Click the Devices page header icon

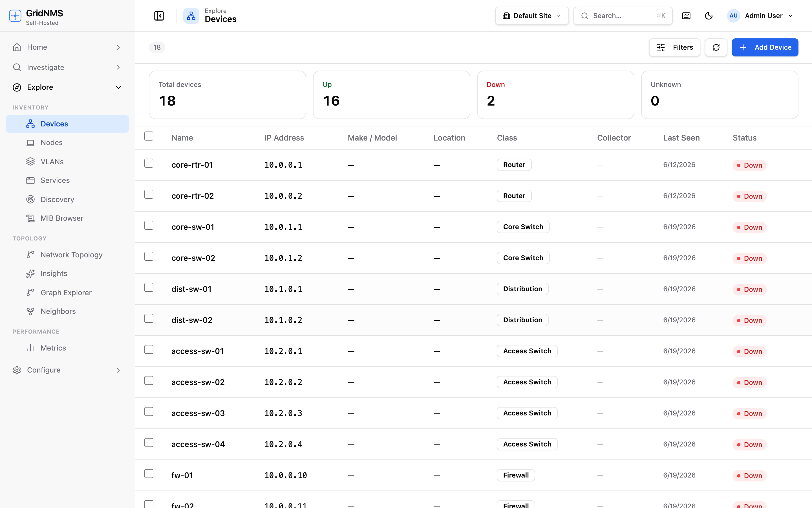click(x=191, y=16)
